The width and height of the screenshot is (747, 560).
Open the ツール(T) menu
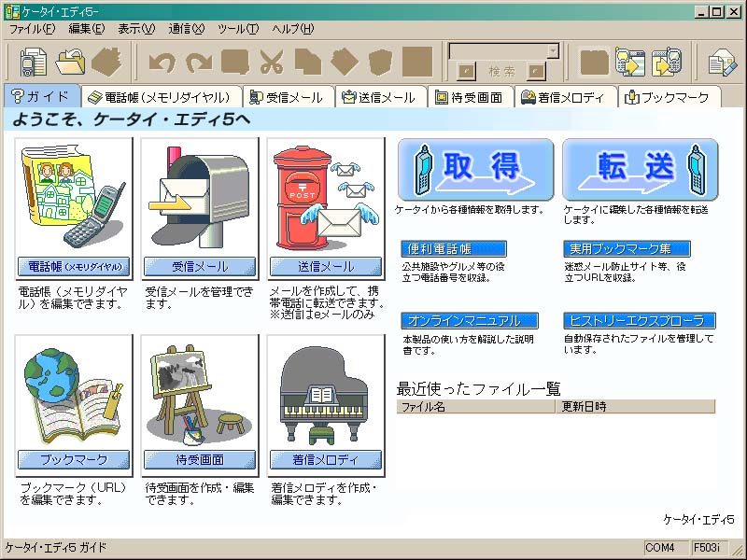click(238, 29)
